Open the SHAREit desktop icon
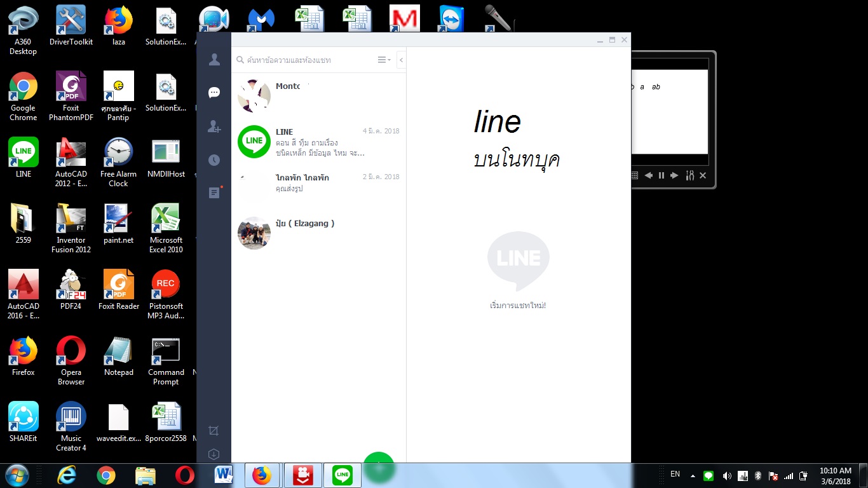Screen dimensions: 868x488 point(24,422)
